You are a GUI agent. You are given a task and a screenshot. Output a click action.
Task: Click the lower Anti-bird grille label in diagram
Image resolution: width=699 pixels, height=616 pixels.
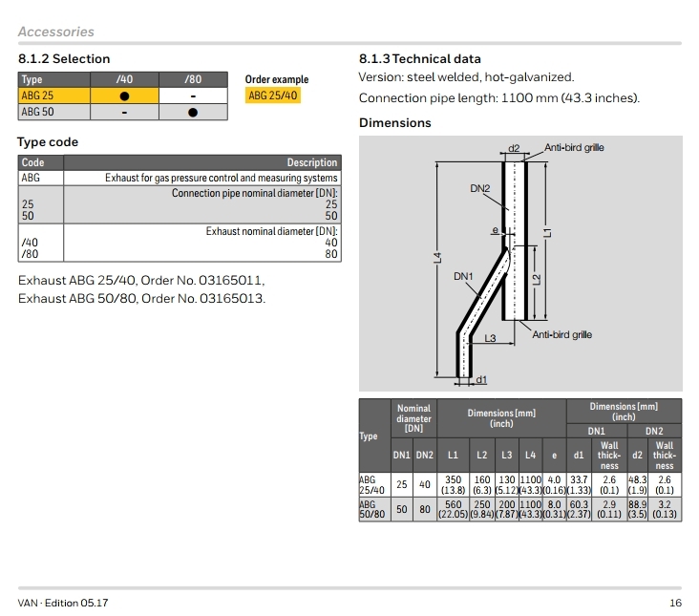pos(561,335)
